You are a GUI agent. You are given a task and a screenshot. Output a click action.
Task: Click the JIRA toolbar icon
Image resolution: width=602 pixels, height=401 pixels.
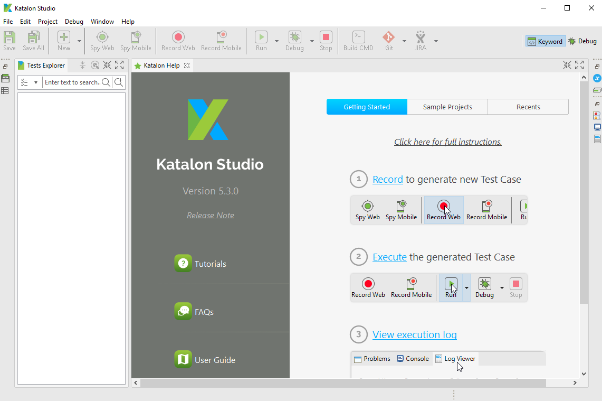click(x=421, y=40)
